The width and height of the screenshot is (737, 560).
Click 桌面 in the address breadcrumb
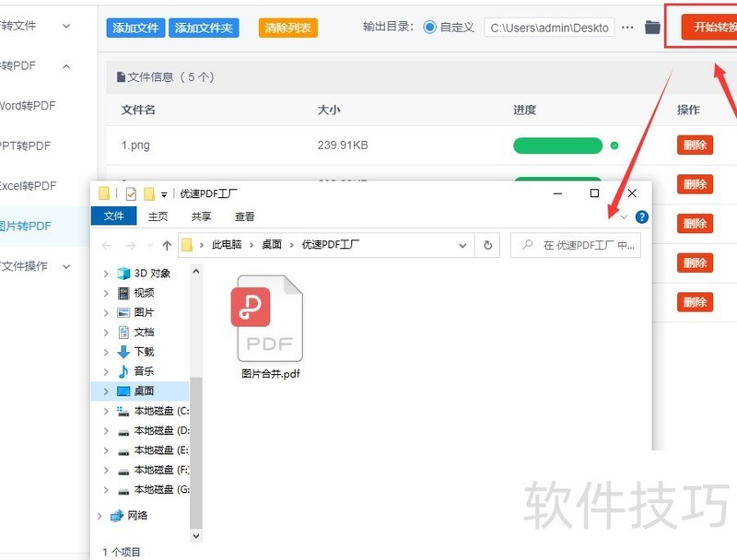click(271, 245)
